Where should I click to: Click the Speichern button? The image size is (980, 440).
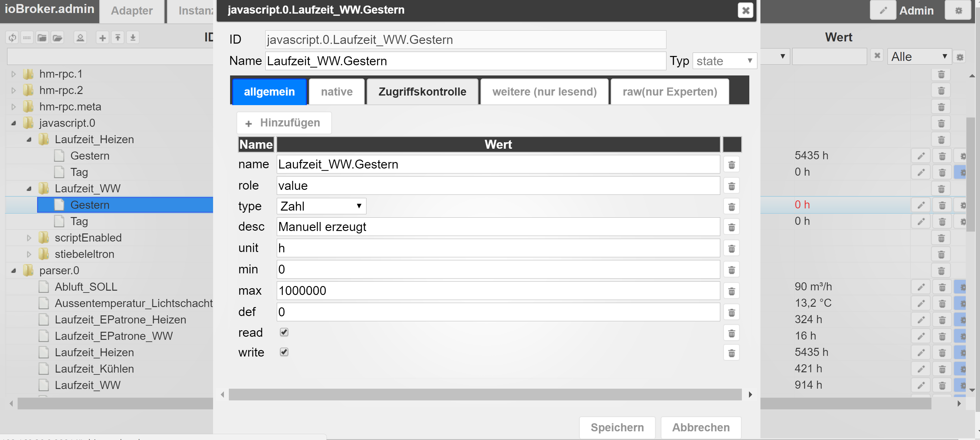(x=617, y=427)
